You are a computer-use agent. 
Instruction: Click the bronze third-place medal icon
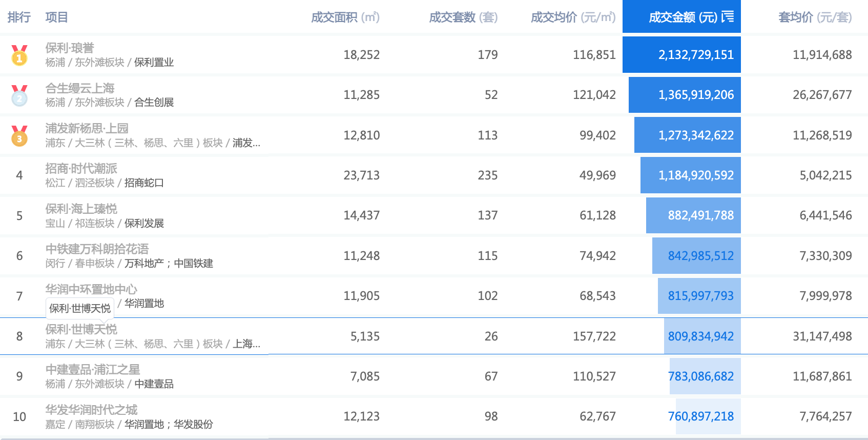[19, 136]
